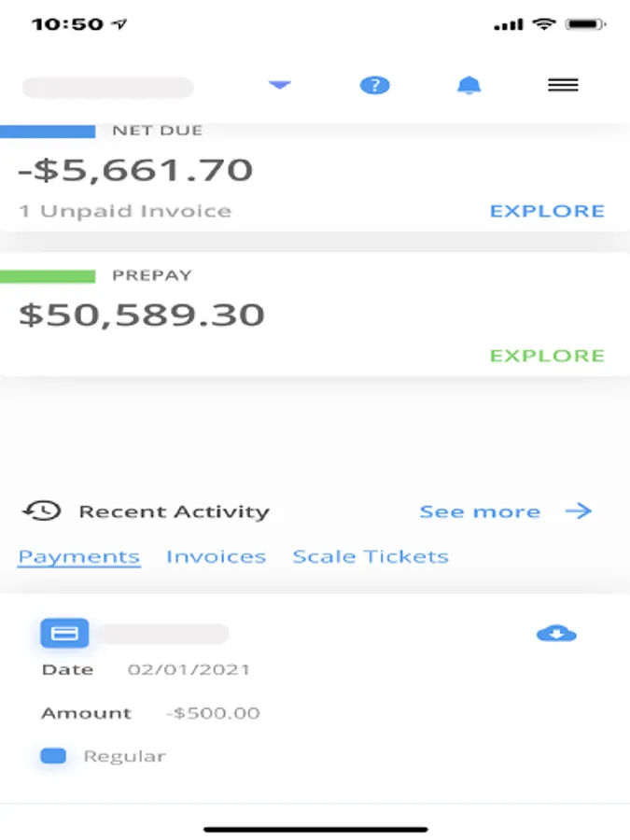Download payment via cloud icon

(x=556, y=635)
